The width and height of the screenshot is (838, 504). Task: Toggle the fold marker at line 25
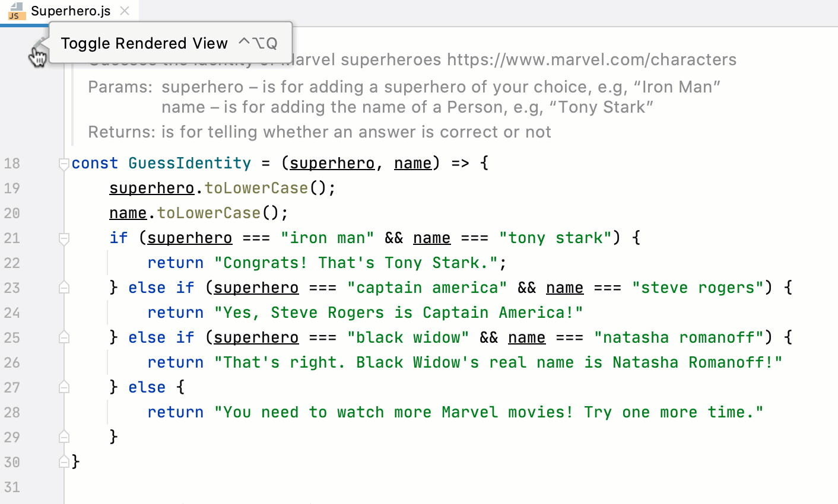(63, 337)
